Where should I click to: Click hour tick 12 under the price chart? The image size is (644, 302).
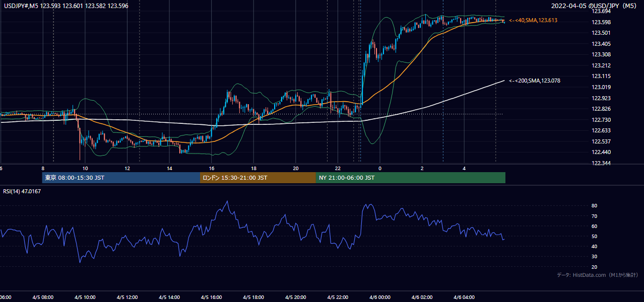point(127,168)
